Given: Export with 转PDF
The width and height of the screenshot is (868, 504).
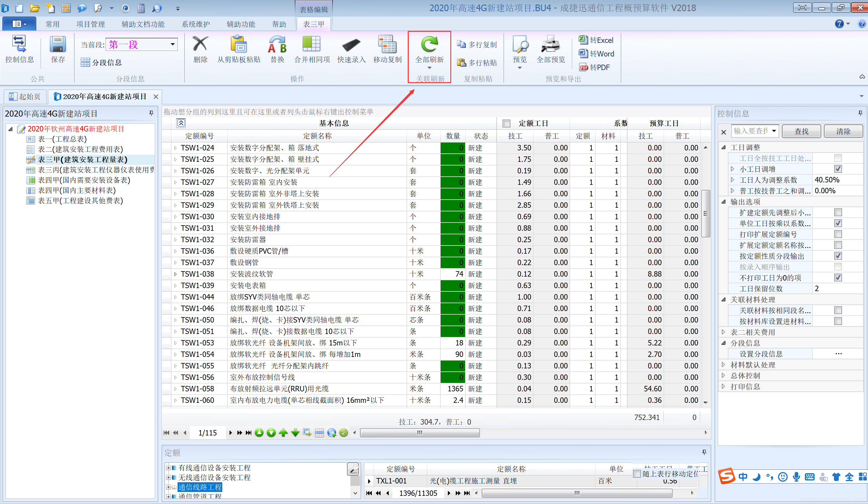Looking at the screenshot, I should [x=594, y=67].
